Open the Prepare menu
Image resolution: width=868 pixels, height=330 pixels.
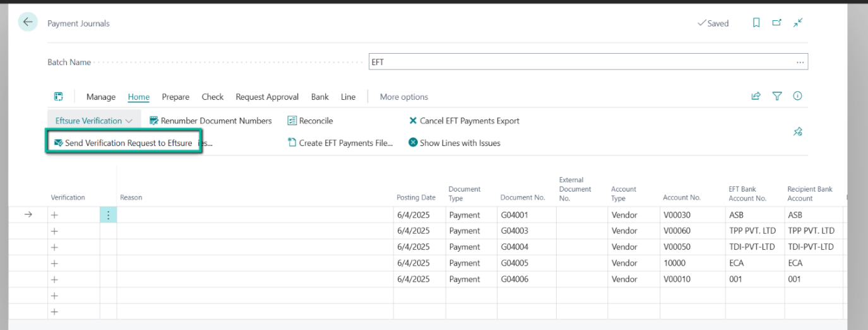(175, 97)
